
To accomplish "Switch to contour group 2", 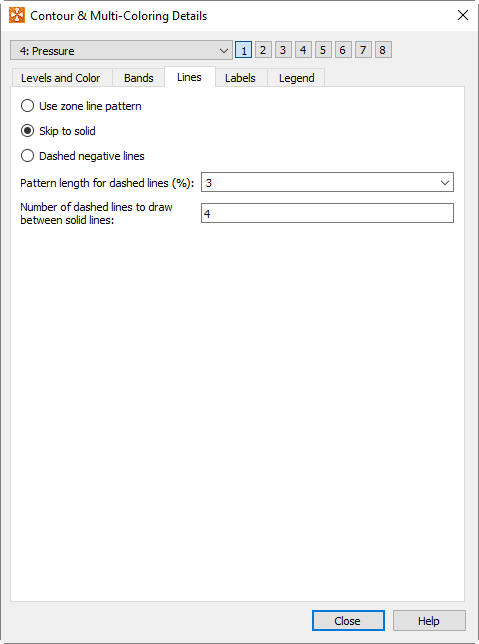I will pyautogui.click(x=263, y=50).
